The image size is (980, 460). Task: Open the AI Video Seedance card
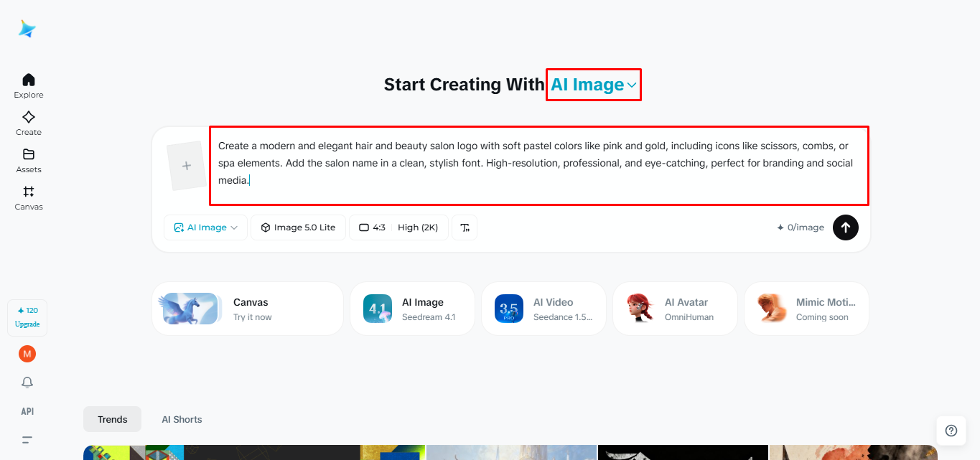click(543, 309)
